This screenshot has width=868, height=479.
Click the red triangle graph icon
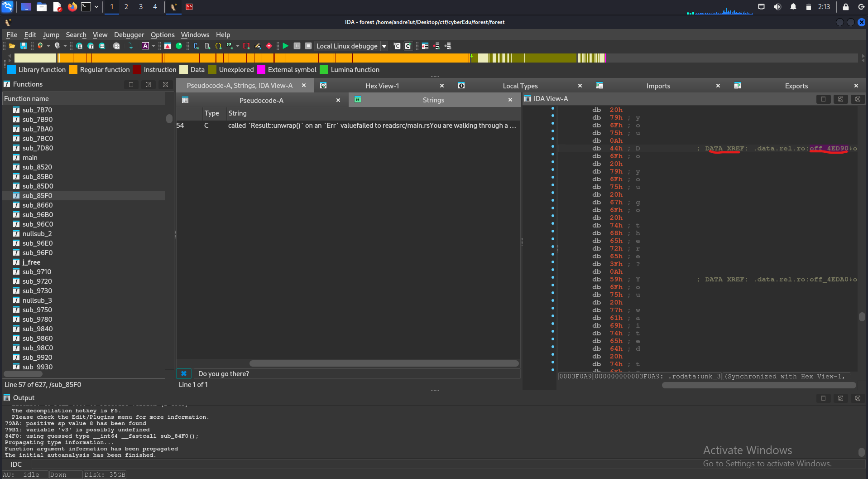[168, 46]
